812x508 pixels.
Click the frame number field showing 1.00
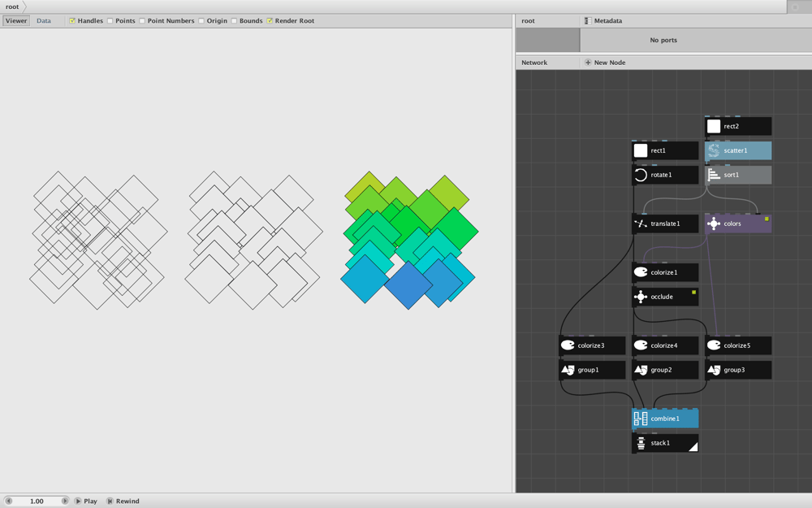(x=37, y=501)
